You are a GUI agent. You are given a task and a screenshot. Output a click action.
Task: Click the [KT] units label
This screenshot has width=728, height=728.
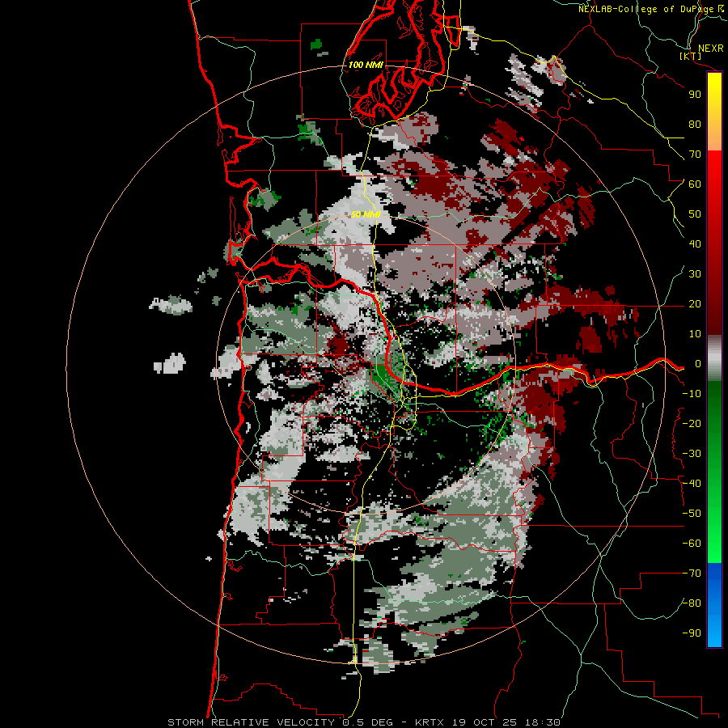(x=691, y=56)
